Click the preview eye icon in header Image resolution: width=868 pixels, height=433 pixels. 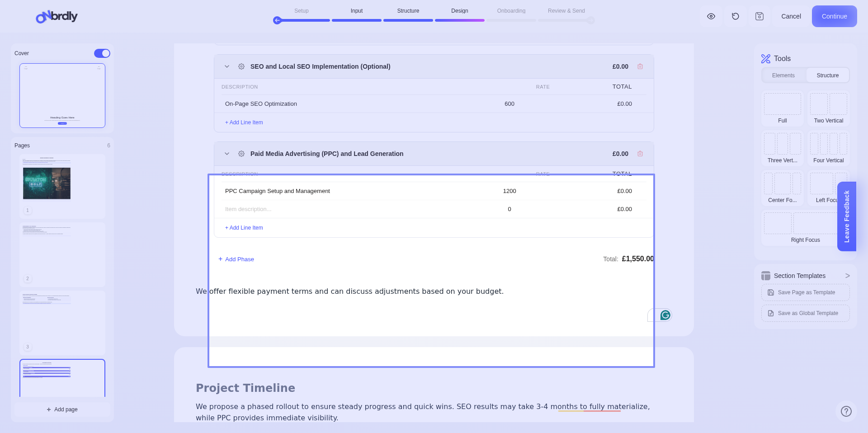[x=711, y=16]
